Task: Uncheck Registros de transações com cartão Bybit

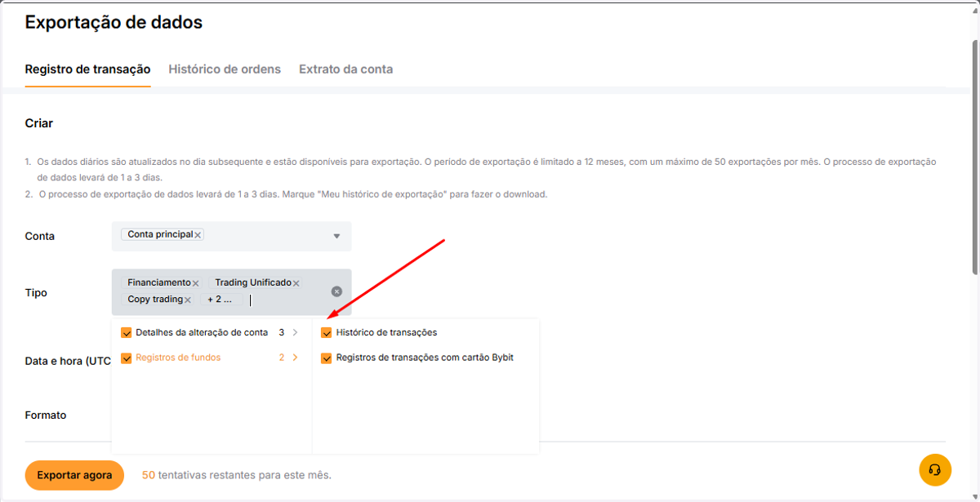Action: (x=327, y=358)
